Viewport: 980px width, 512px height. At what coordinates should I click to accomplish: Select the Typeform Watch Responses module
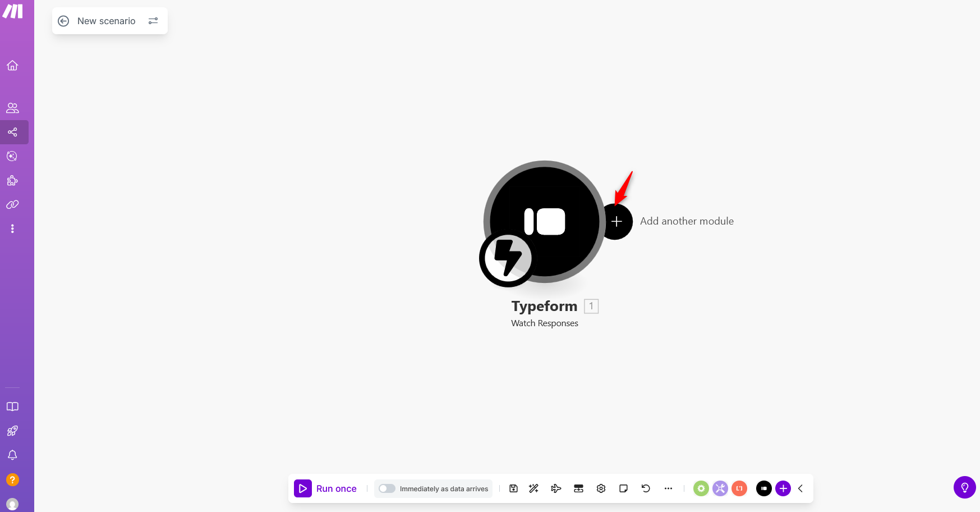(x=544, y=222)
